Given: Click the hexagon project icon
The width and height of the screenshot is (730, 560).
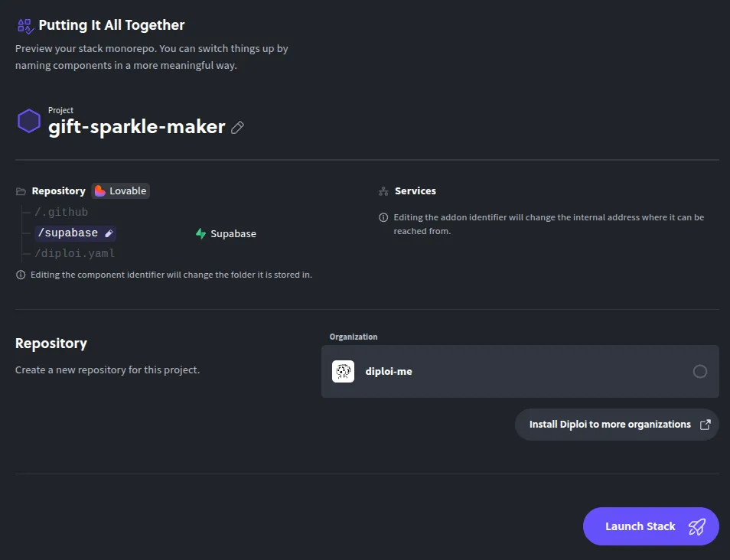Looking at the screenshot, I should click(x=29, y=121).
